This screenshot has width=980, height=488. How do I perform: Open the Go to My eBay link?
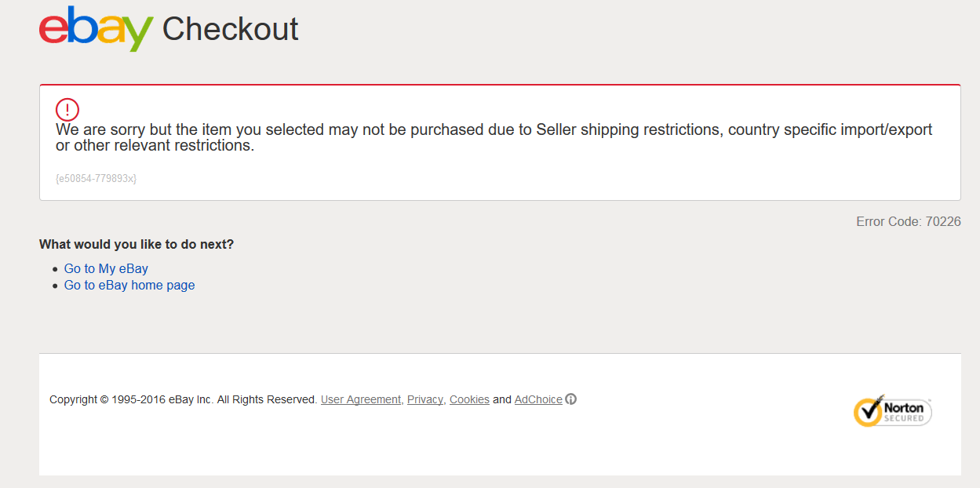106,268
